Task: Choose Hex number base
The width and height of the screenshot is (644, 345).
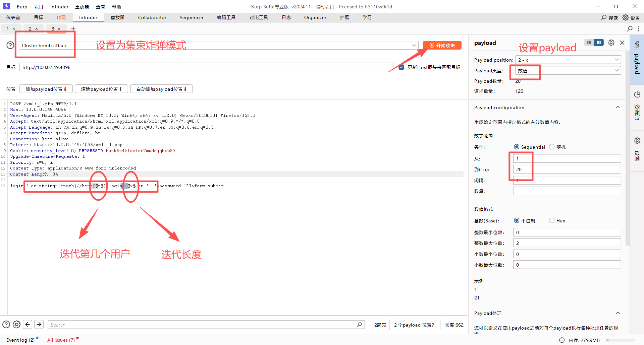Action: coord(552,220)
